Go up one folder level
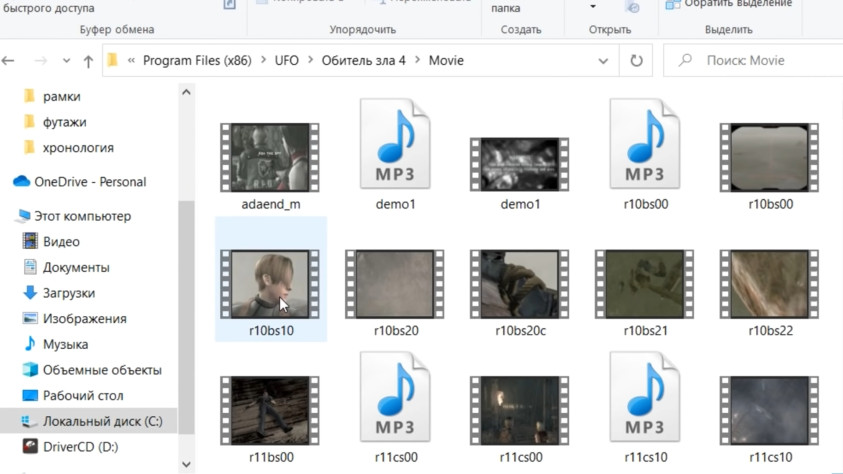 click(x=88, y=61)
